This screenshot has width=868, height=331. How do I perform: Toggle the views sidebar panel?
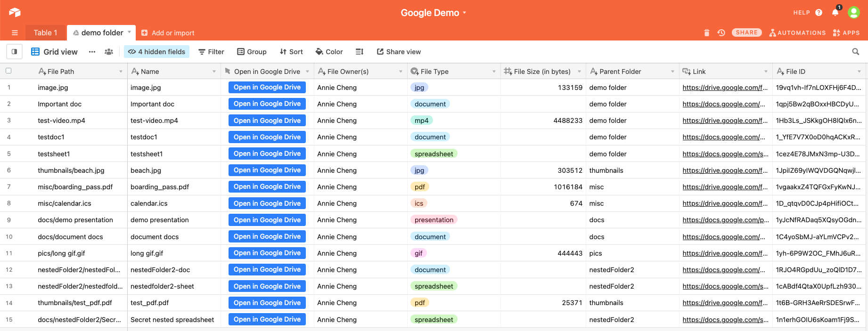click(15, 52)
